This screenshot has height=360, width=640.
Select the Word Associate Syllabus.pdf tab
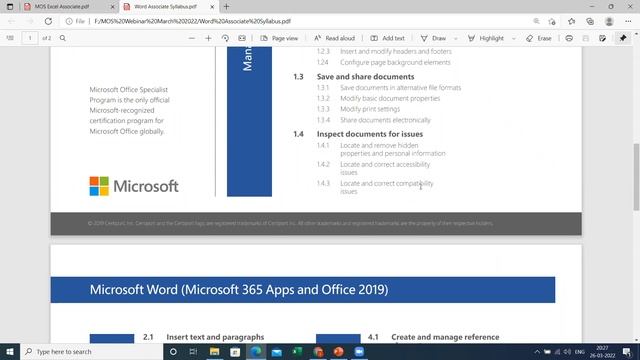(x=165, y=7)
